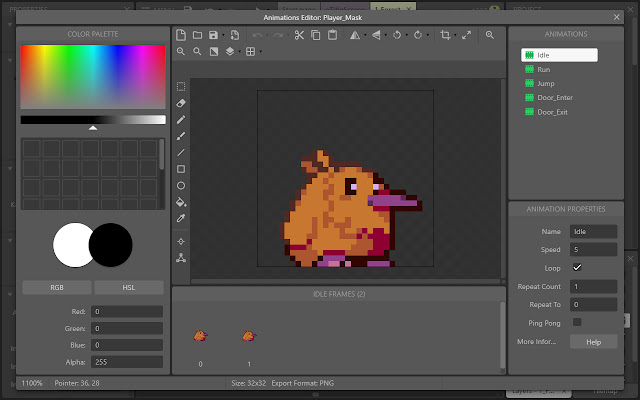Save the sprite with the floppy disk icon
This screenshot has height=400, width=640.
[x=213, y=35]
